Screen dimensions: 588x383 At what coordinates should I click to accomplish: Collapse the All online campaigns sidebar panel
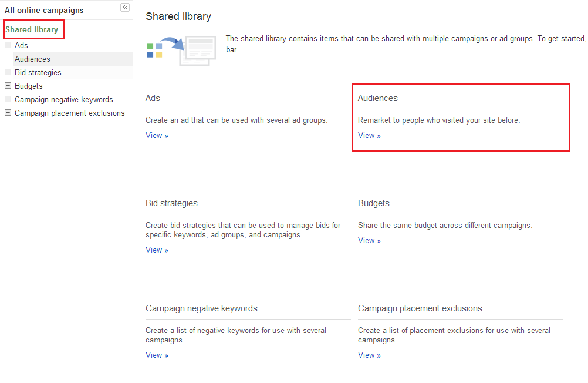point(124,7)
